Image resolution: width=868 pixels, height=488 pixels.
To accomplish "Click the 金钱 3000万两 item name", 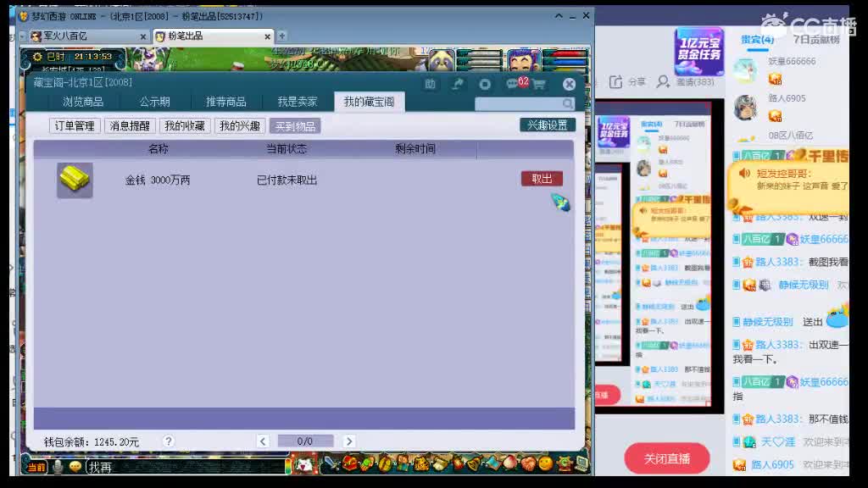I will pyautogui.click(x=157, y=180).
